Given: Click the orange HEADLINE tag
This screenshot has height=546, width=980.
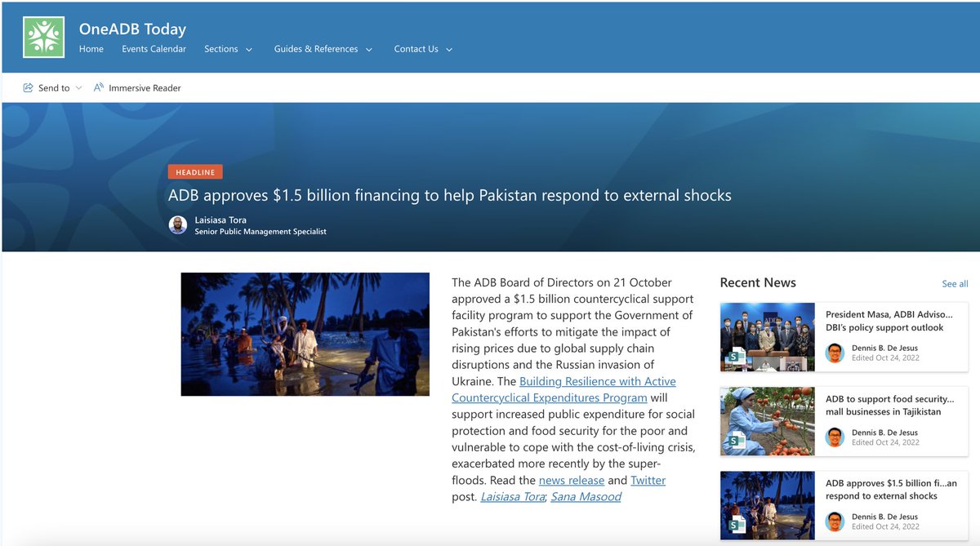Looking at the screenshot, I should coord(195,172).
